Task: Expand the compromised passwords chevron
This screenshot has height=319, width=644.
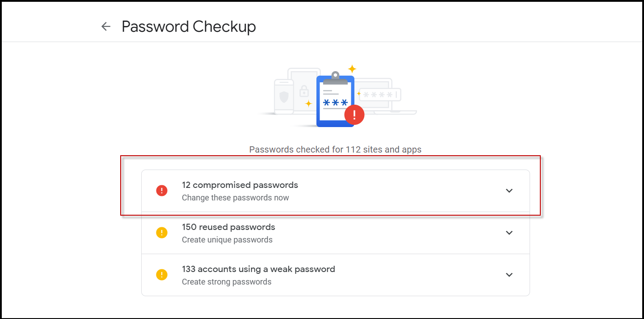Action: (x=509, y=191)
